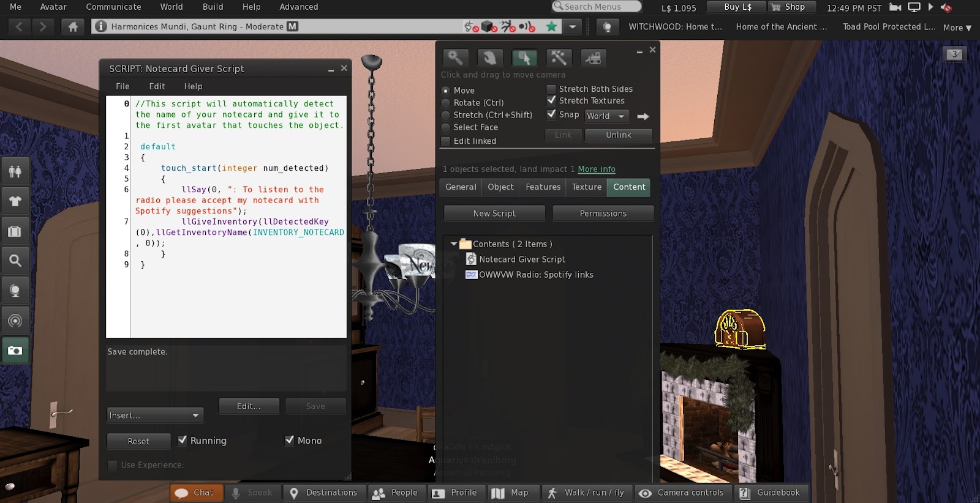Select the Land bulldozer tool
Image resolution: width=980 pixels, height=503 pixels.
coord(593,58)
